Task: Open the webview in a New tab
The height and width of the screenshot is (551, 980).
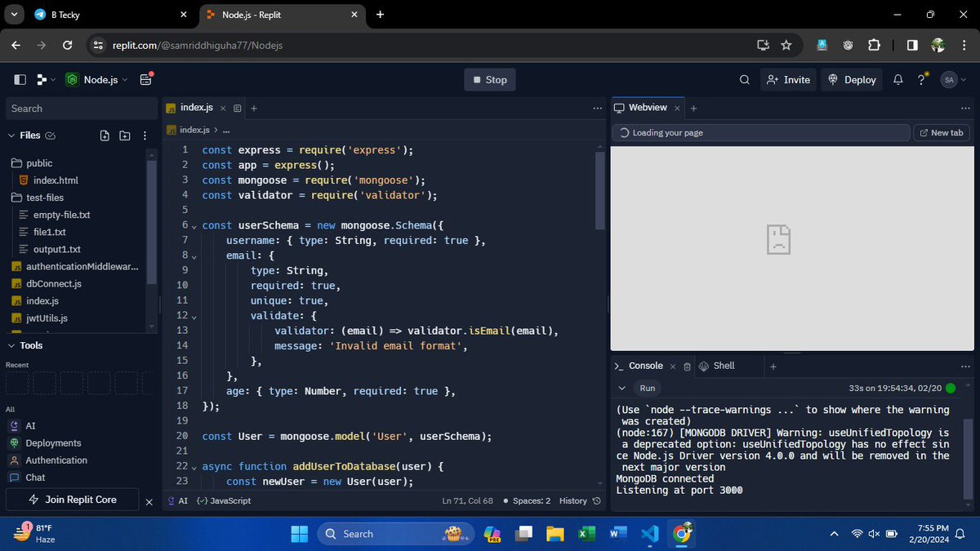Action: click(942, 133)
